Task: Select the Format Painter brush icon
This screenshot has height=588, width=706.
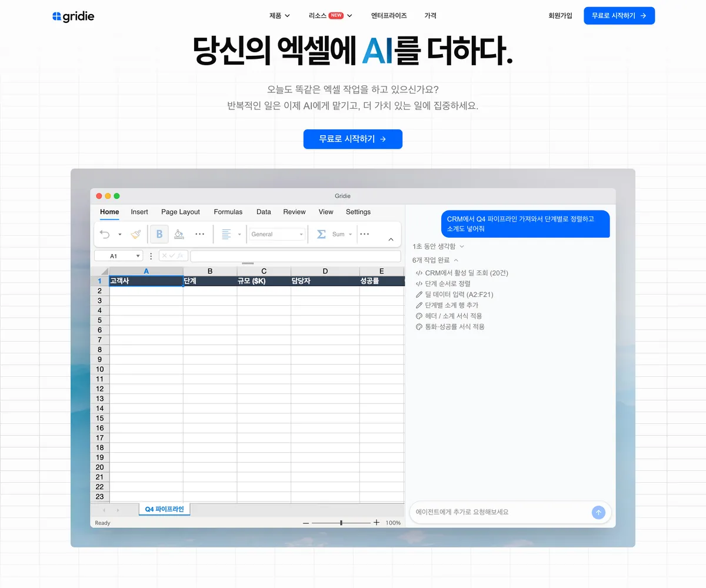Action: tap(136, 234)
